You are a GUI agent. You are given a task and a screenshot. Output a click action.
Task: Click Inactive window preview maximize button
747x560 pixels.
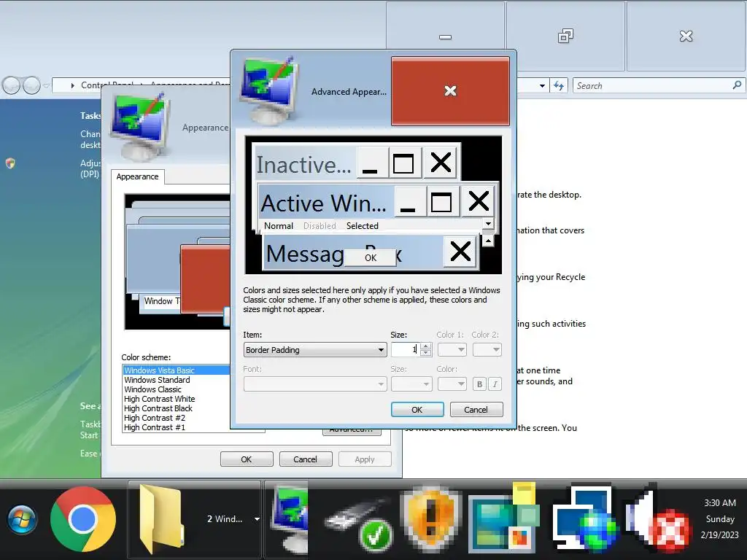click(405, 163)
